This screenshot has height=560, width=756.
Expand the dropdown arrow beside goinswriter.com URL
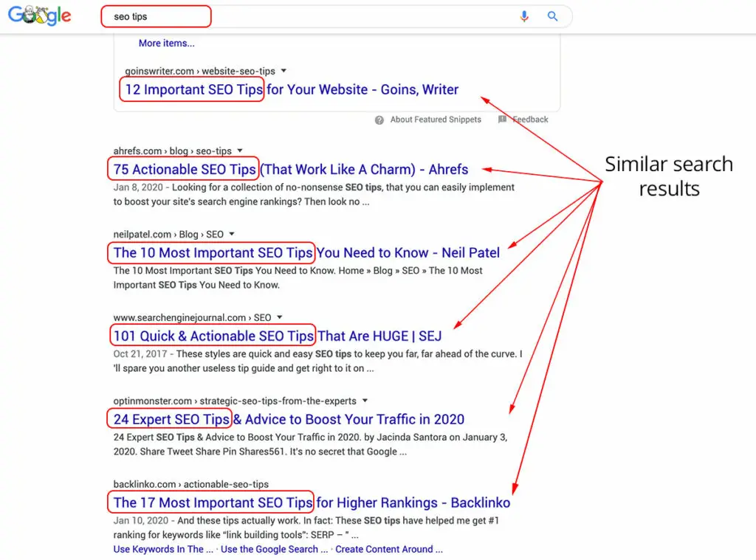pos(283,71)
